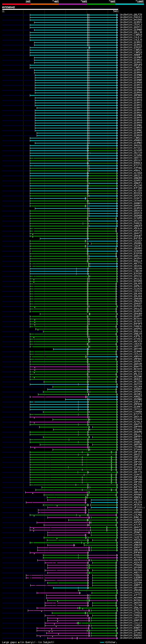The image size is (146, 644).
Task: Select hit UniRef100_Q43500
Action: pyautogui.click(x=131, y=259)
